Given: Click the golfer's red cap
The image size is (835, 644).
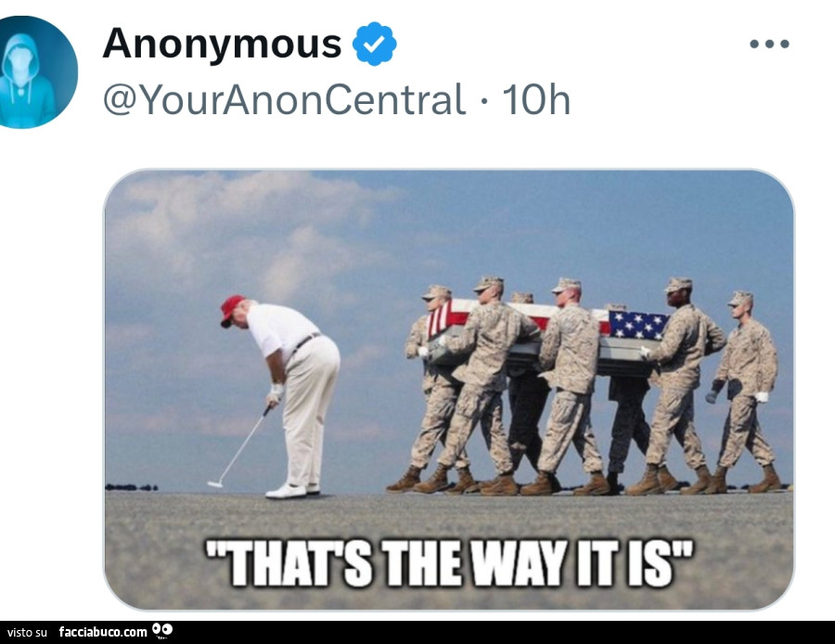Looking at the screenshot, I should (232, 310).
